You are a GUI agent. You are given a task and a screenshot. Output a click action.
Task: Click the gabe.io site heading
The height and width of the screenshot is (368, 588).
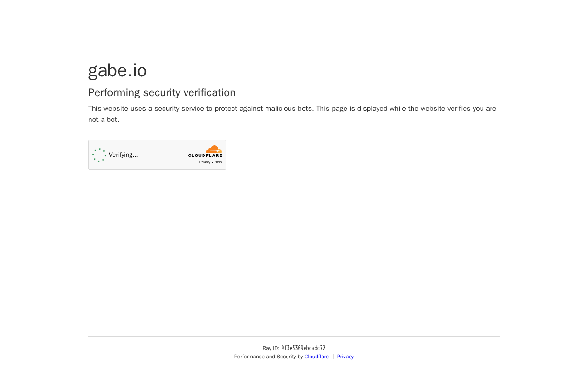point(117,70)
